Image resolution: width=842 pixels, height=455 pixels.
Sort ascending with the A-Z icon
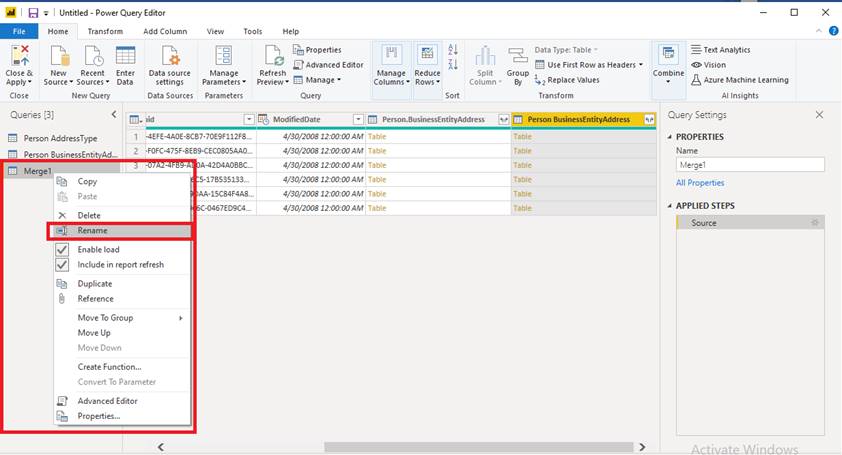coord(453,50)
